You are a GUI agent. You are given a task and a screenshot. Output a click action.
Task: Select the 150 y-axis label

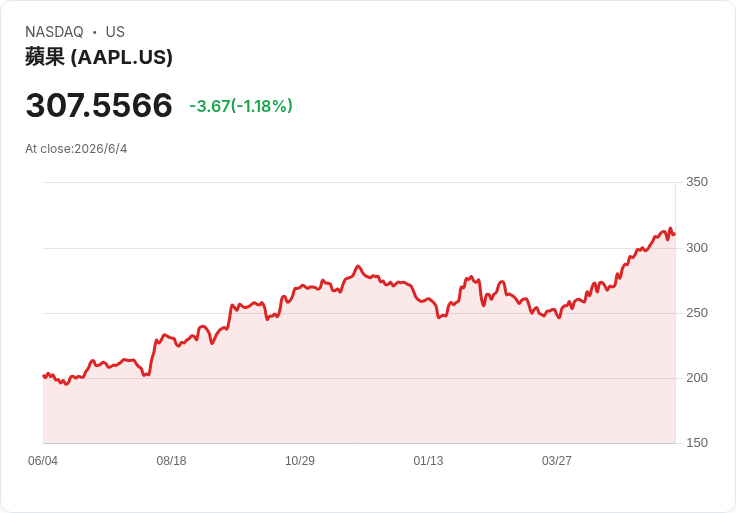pyautogui.click(x=697, y=442)
